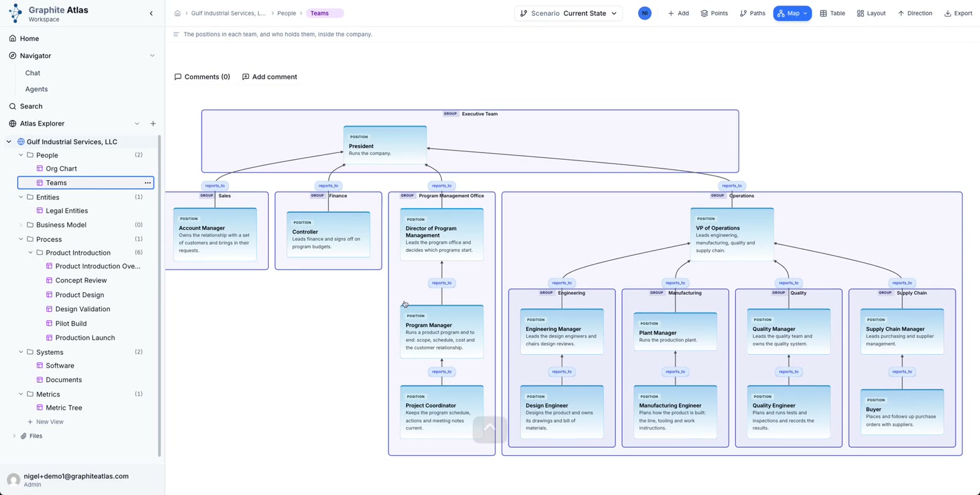The height and width of the screenshot is (495, 980).
Task: Click the Add toolbar button
Action: tap(679, 13)
